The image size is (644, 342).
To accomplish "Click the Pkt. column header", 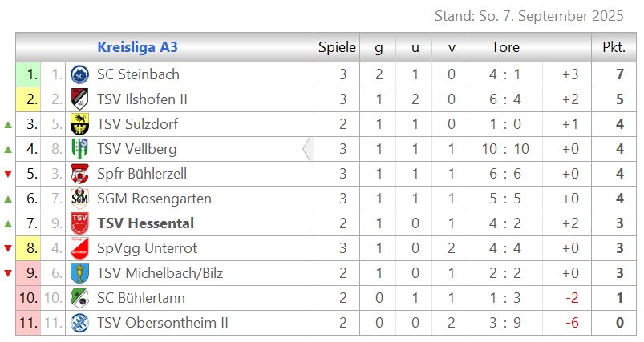I will [x=614, y=47].
